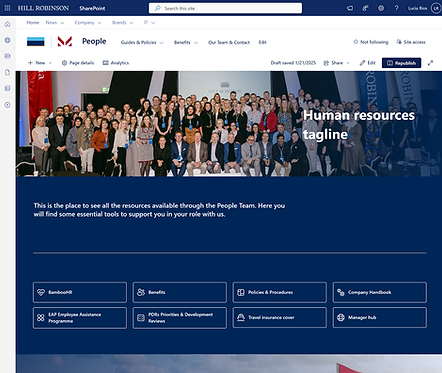Click the Create plus circle icon in app bar
The width and height of the screenshot is (442, 373).
7,105
